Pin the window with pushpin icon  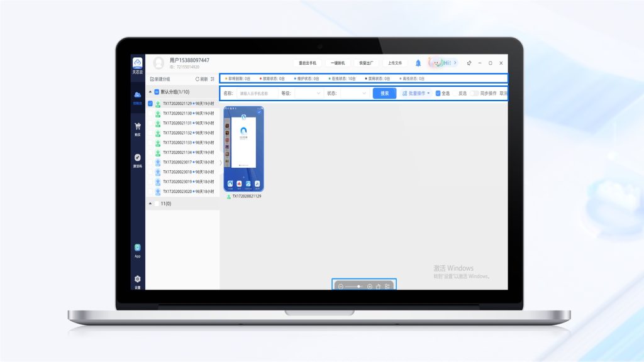[469, 63]
